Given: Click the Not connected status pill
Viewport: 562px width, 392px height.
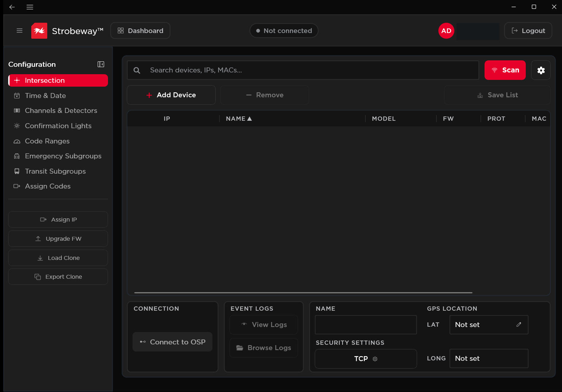Looking at the screenshot, I should (284, 31).
